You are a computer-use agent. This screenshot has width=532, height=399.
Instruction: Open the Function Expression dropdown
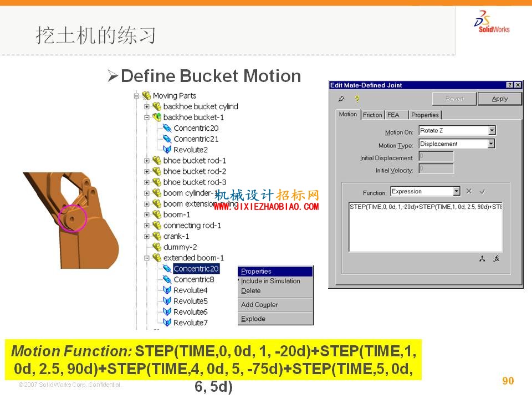pyautogui.click(x=457, y=191)
